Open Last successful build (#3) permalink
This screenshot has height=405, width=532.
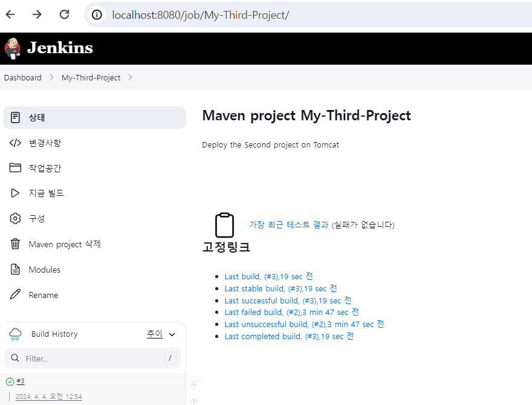[x=288, y=300]
